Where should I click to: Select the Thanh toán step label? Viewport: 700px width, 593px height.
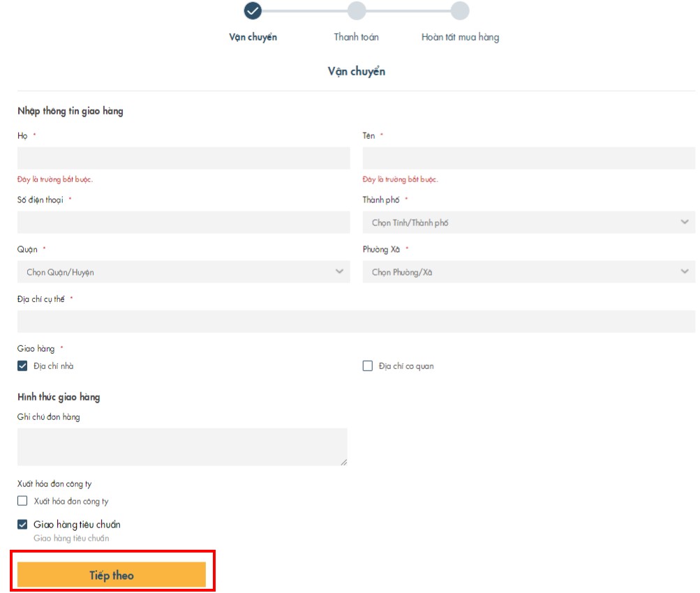click(x=356, y=37)
